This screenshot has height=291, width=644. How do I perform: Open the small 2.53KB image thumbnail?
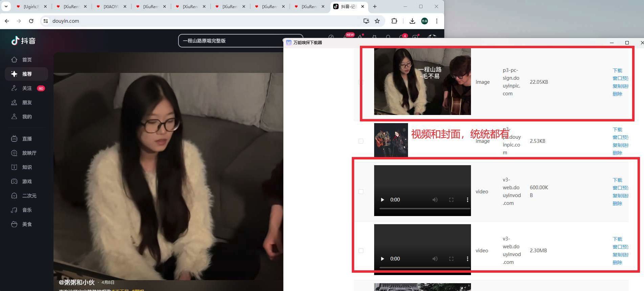pyautogui.click(x=391, y=140)
